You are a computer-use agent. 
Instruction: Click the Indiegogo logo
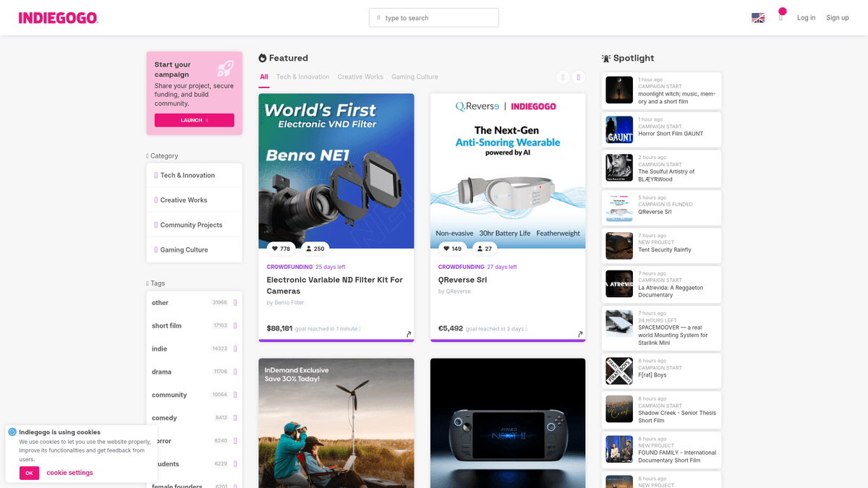(x=58, y=17)
